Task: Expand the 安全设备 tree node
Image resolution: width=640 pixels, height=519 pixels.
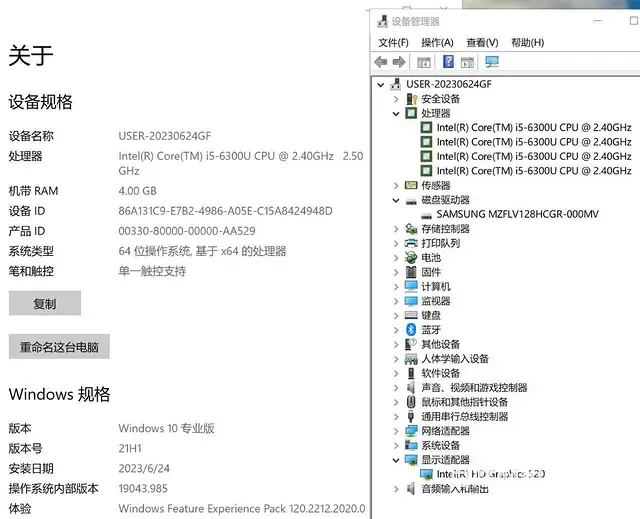Action: (x=396, y=99)
